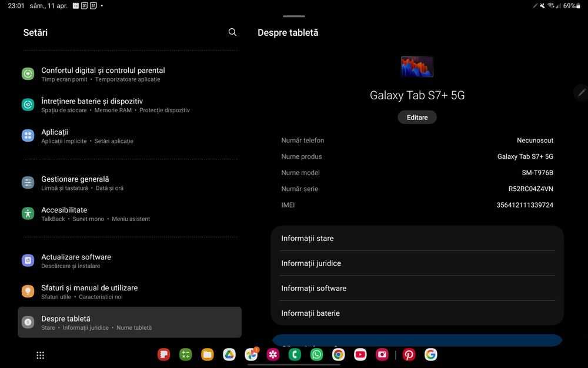Viewport: 588px width, 368px height.
Task: Open Întreținere baterie și dispozitiv settings
Action: click(x=130, y=105)
